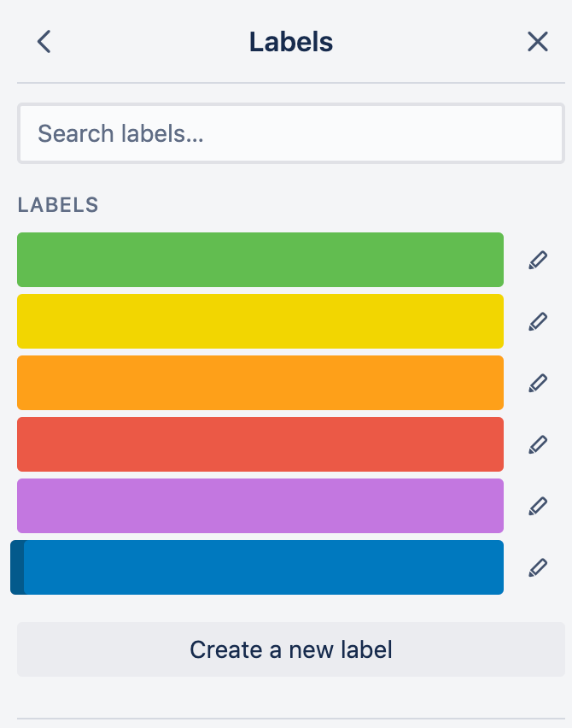Close the Labels panel with the X icon

537,41
